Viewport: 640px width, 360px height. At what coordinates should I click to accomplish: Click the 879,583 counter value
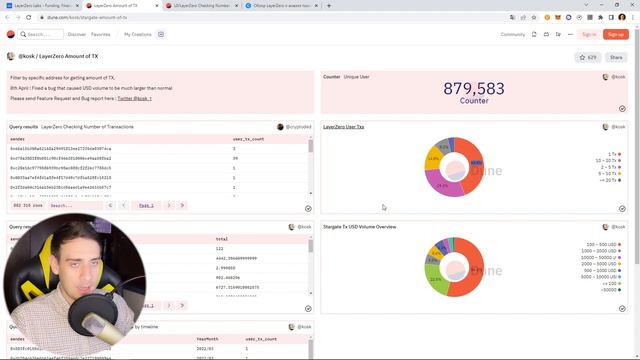coord(474,89)
